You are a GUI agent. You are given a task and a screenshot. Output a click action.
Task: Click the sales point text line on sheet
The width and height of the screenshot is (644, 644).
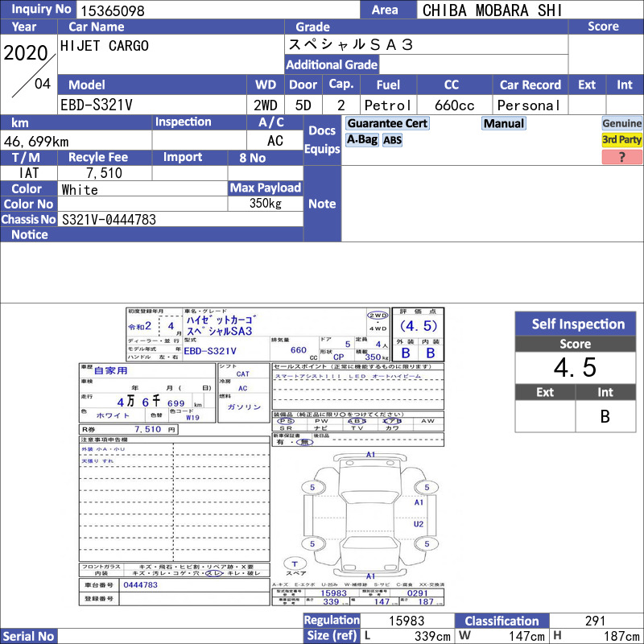pyautogui.click(x=349, y=376)
